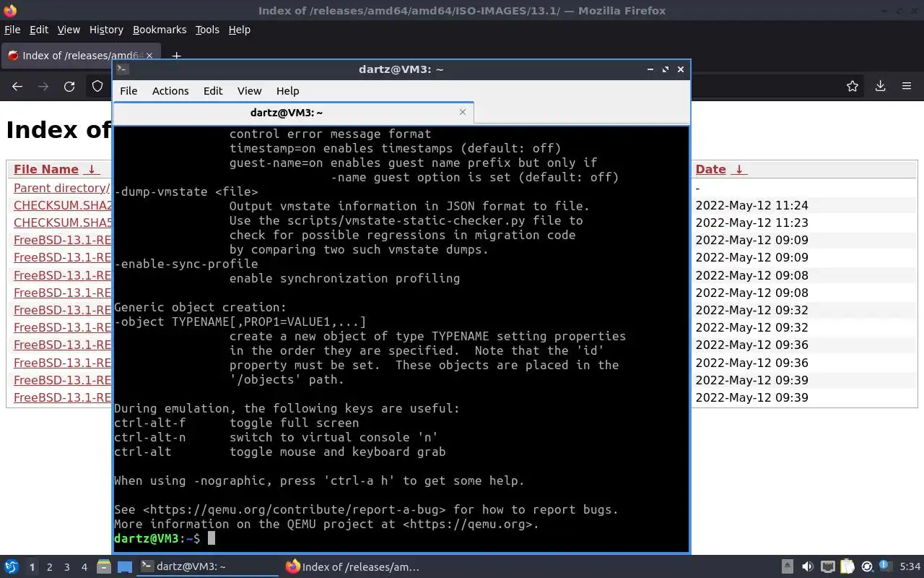Image resolution: width=924 pixels, height=578 pixels.
Task: Open the CHECKSUM.SHA5 link dated 11:23
Action: (x=63, y=223)
